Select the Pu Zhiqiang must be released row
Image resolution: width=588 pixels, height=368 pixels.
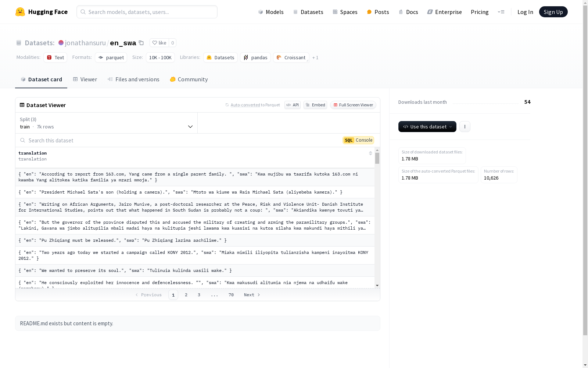click(x=195, y=240)
